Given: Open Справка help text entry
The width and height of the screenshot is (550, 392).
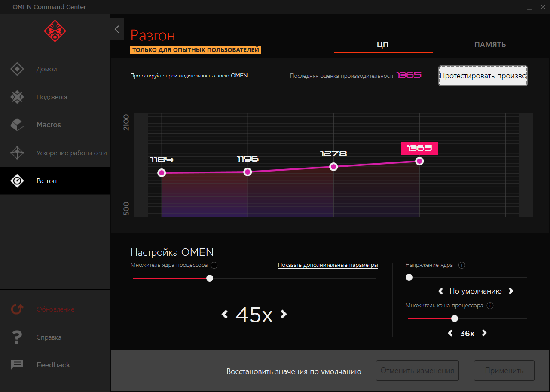Looking at the screenshot, I should coord(49,337).
